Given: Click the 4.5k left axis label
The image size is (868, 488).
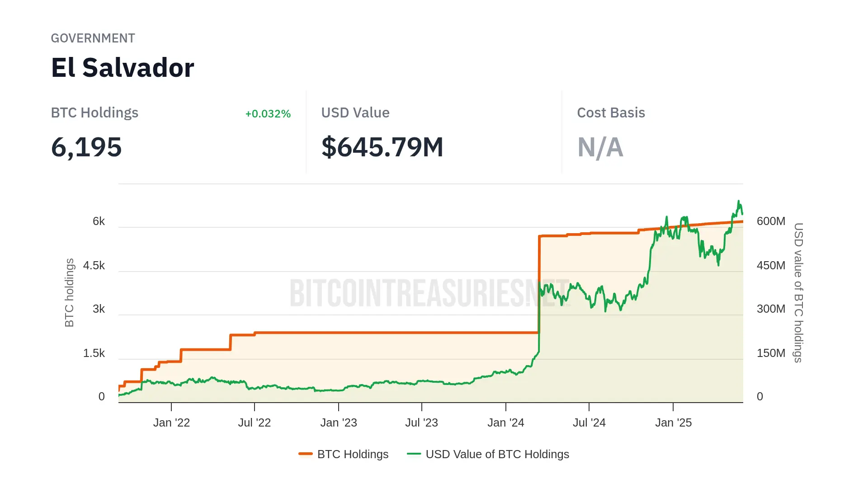Looking at the screenshot, I should (x=94, y=265).
